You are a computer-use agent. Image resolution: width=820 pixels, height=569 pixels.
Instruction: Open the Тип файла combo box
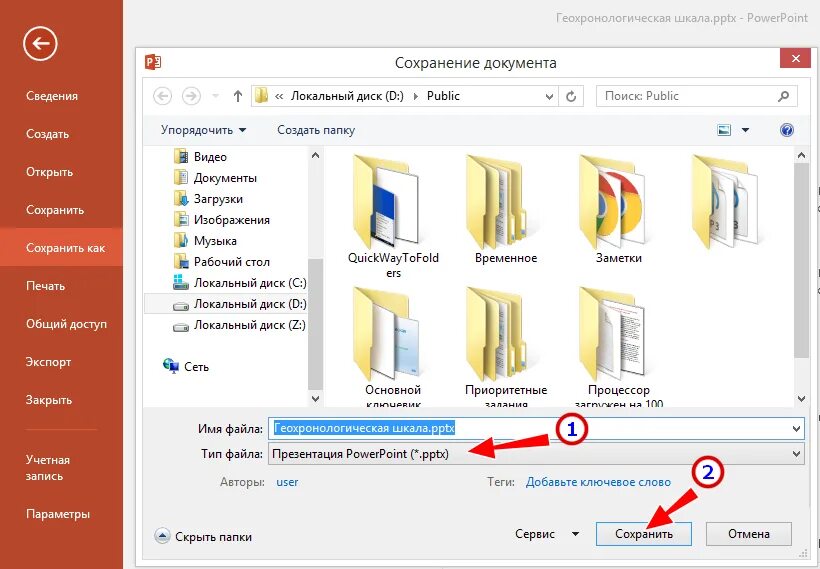(536, 453)
